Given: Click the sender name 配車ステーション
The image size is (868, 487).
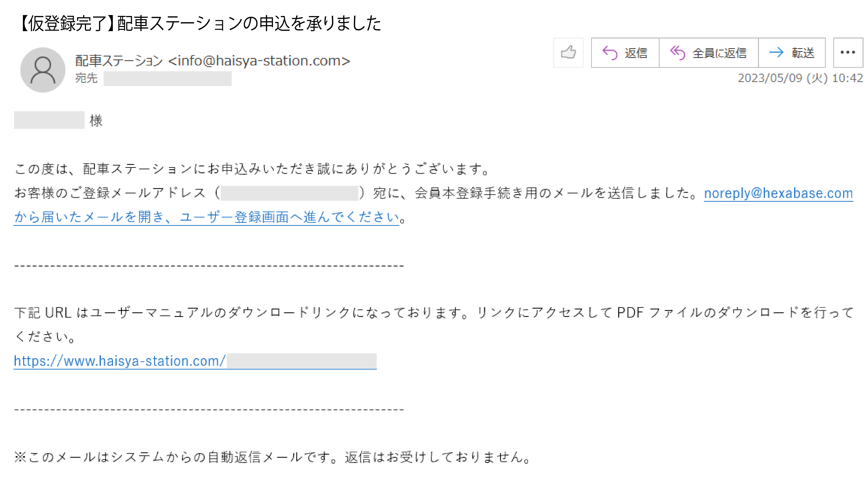Looking at the screenshot, I should [119, 61].
